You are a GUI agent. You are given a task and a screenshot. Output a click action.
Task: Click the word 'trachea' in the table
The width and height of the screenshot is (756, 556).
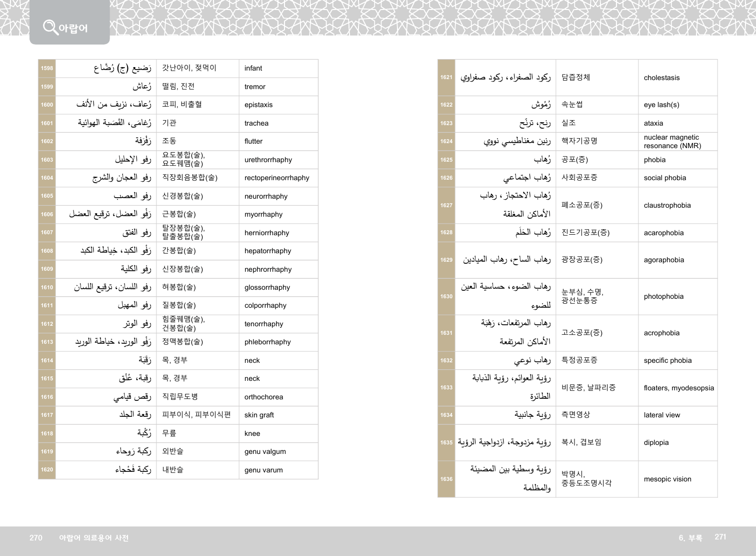point(256,123)
